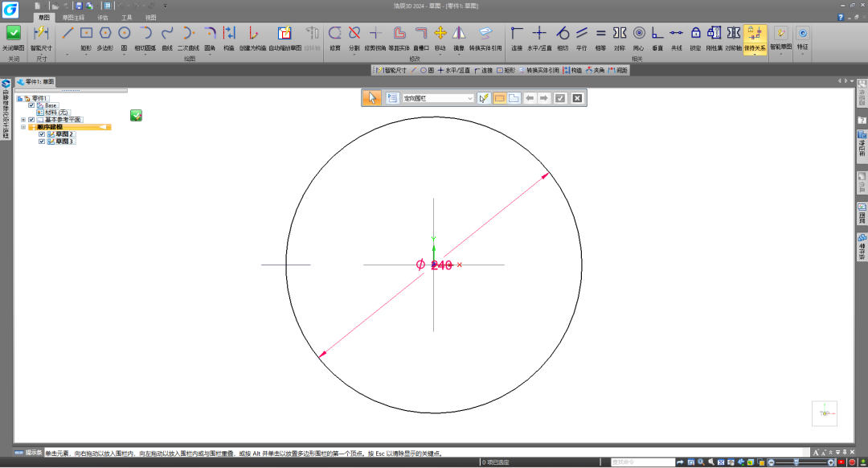Switch to the 评估 ribbon tab
The height and width of the screenshot is (468, 868).
pos(102,18)
